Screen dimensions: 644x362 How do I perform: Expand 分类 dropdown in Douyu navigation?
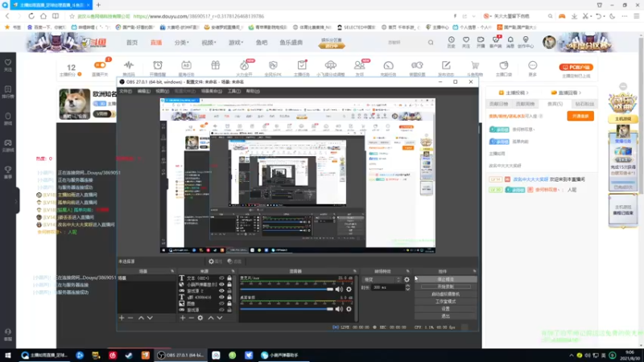pyautogui.click(x=181, y=43)
